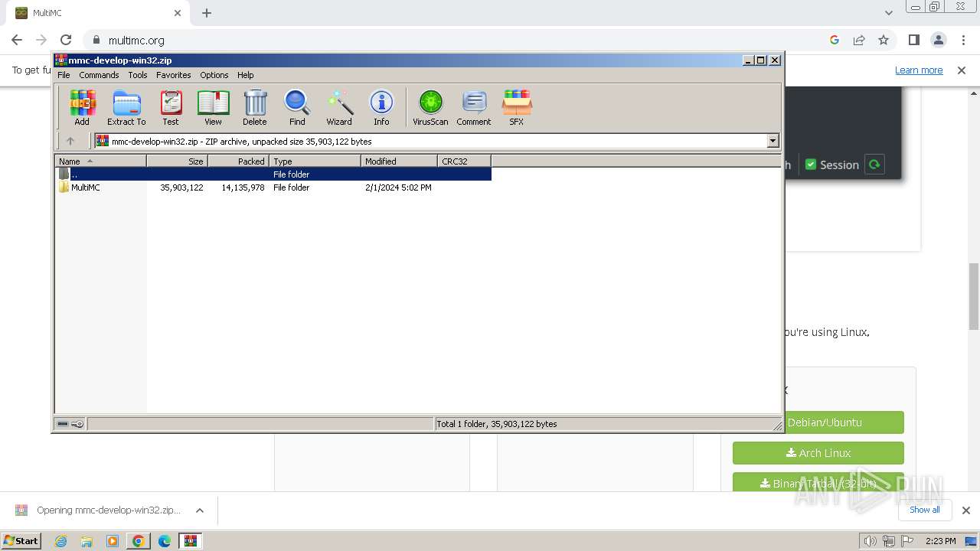The width and height of the screenshot is (980, 551).
Task: Click the browser page vertical scrollbar
Action: pyautogui.click(x=974, y=297)
